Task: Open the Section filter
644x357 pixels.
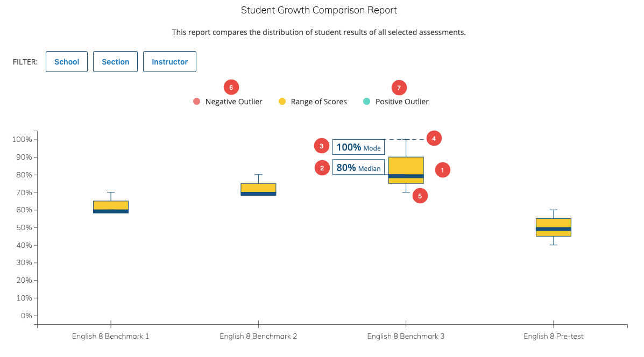Action: pyautogui.click(x=115, y=61)
